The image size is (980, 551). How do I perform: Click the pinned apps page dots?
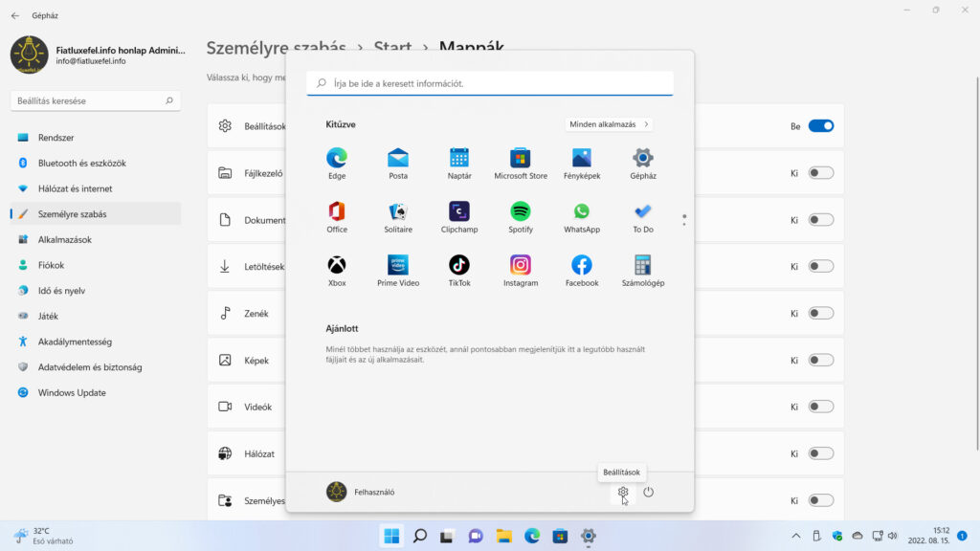tap(684, 219)
